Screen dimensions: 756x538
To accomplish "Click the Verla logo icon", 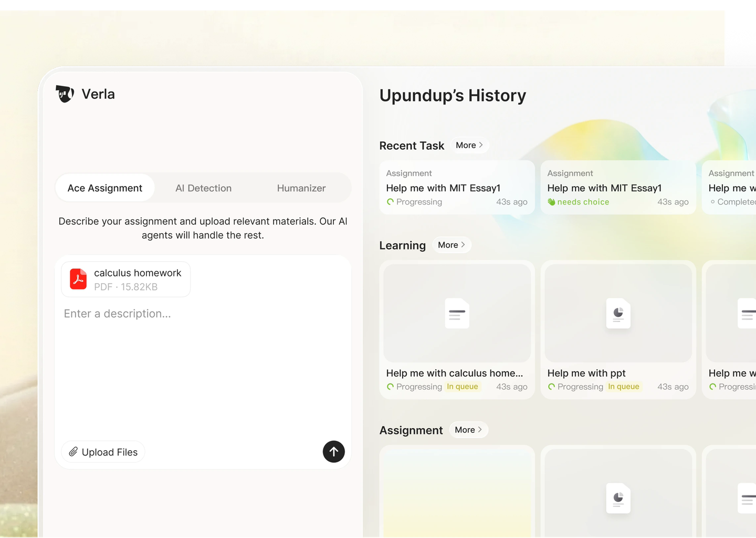I will (x=65, y=94).
